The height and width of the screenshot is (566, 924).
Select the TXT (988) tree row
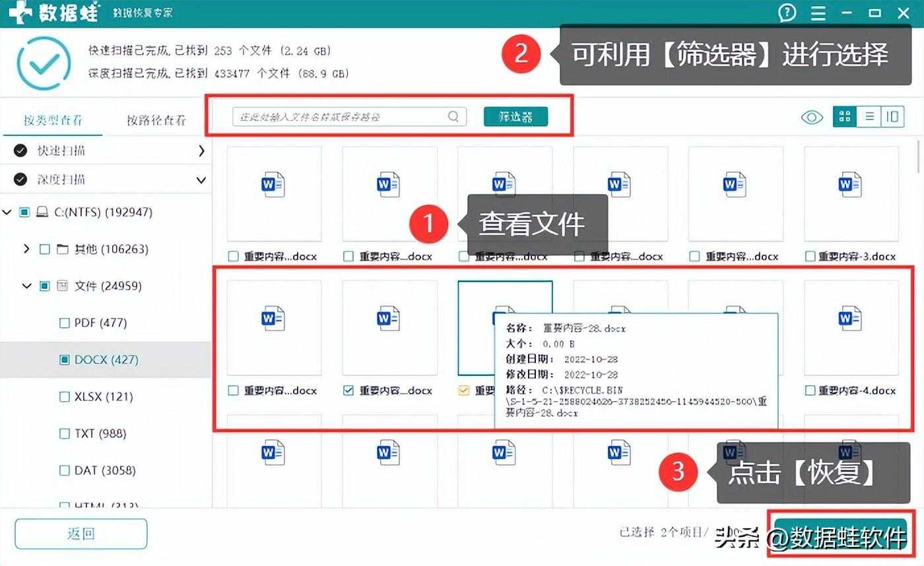(106, 434)
